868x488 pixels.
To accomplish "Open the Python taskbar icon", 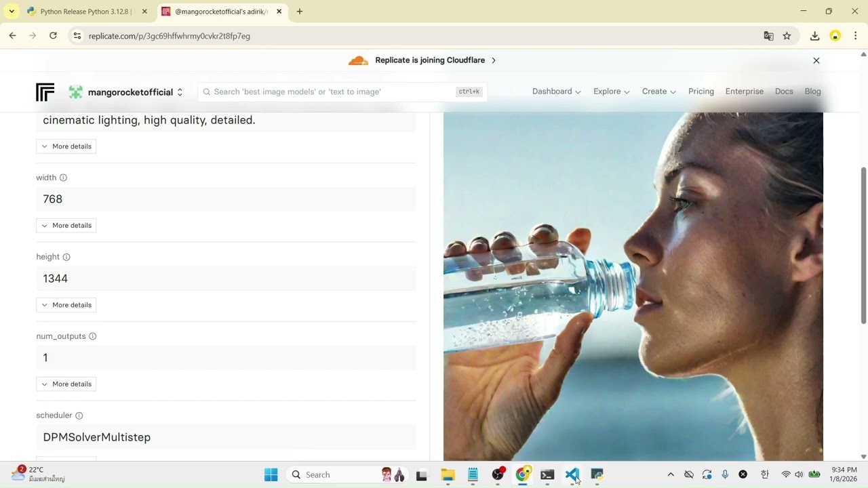I will coord(597,474).
